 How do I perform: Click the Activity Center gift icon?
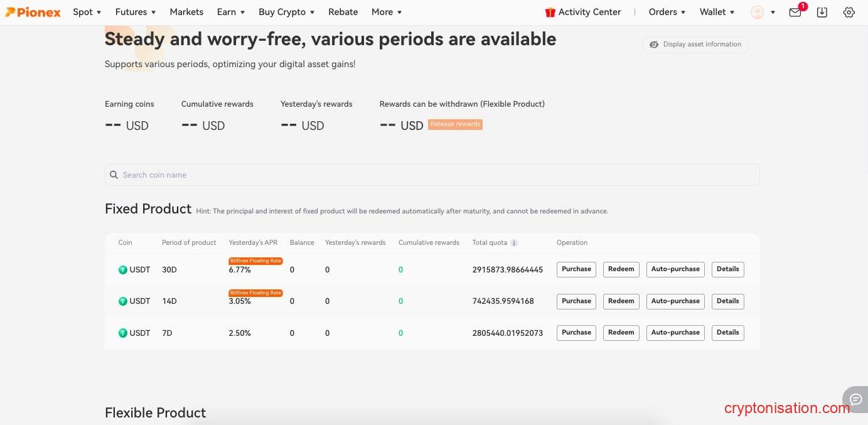coord(550,12)
